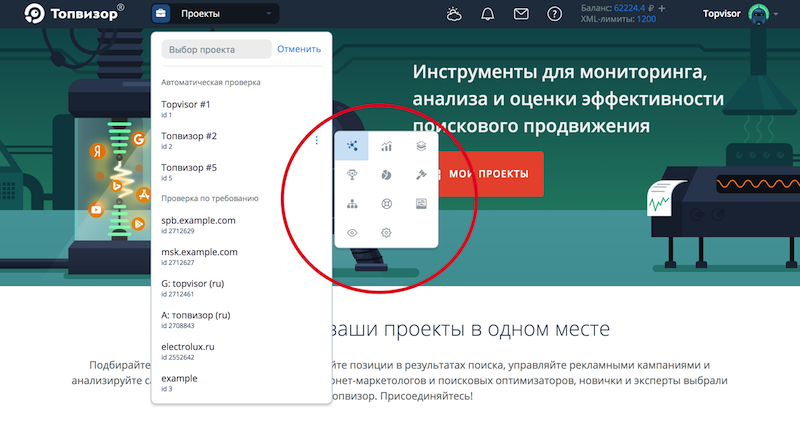Viewport: 800px width, 428px height.
Task: Open the project settings gear icon
Action: pos(386,232)
